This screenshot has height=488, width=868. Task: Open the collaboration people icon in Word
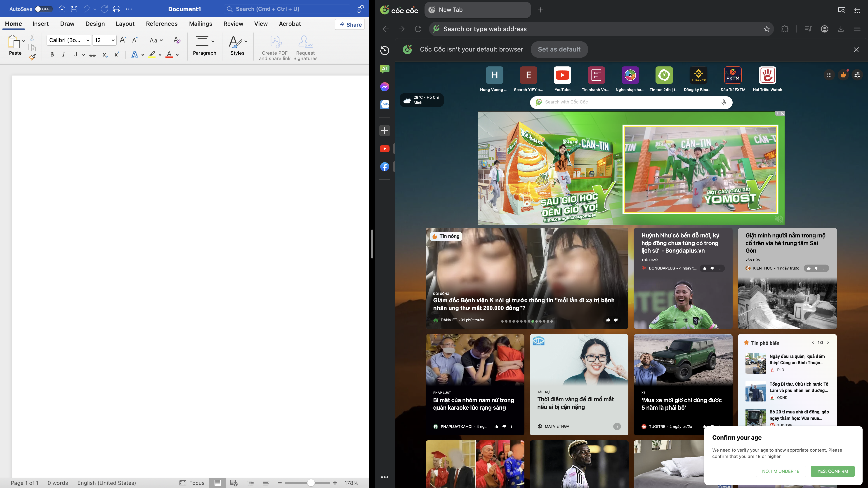point(360,9)
